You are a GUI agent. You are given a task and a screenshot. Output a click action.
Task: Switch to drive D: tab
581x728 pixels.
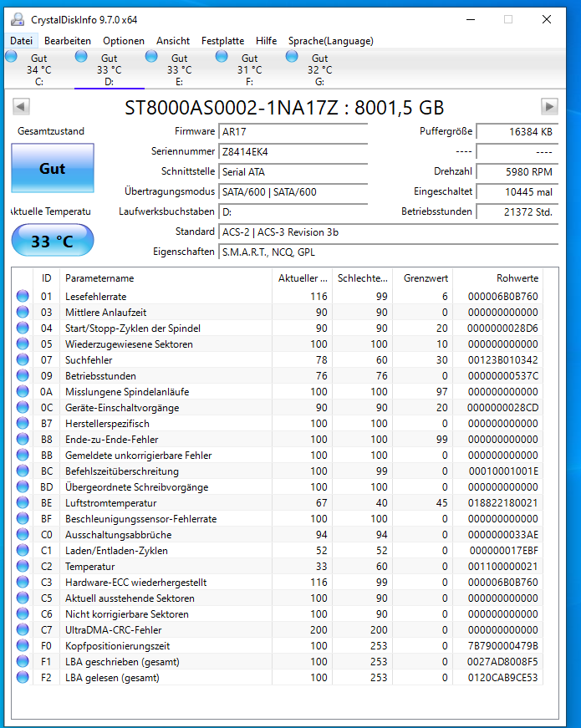(110, 69)
